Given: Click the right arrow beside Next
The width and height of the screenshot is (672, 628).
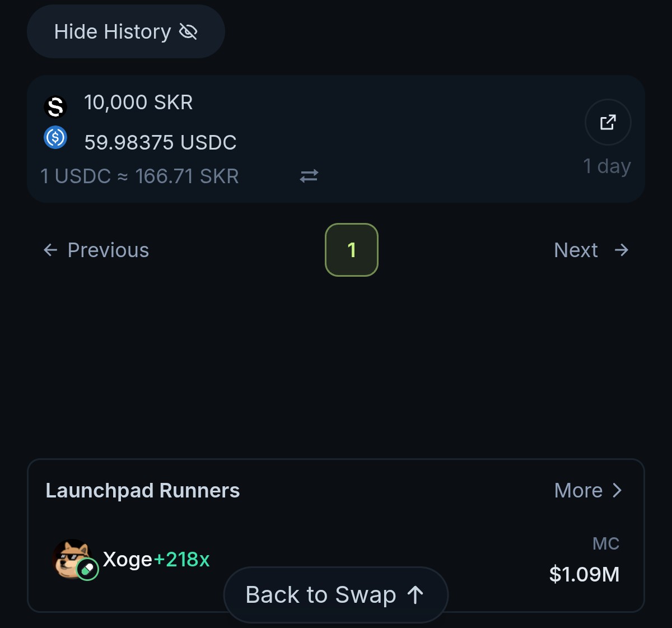Looking at the screenshot, I should point(621,250).
